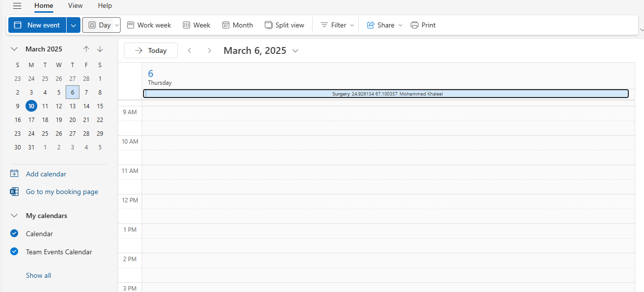Viewport: 644px width, 292px height.
Task: Select March 6 in mini calendar
Action: 73,92
